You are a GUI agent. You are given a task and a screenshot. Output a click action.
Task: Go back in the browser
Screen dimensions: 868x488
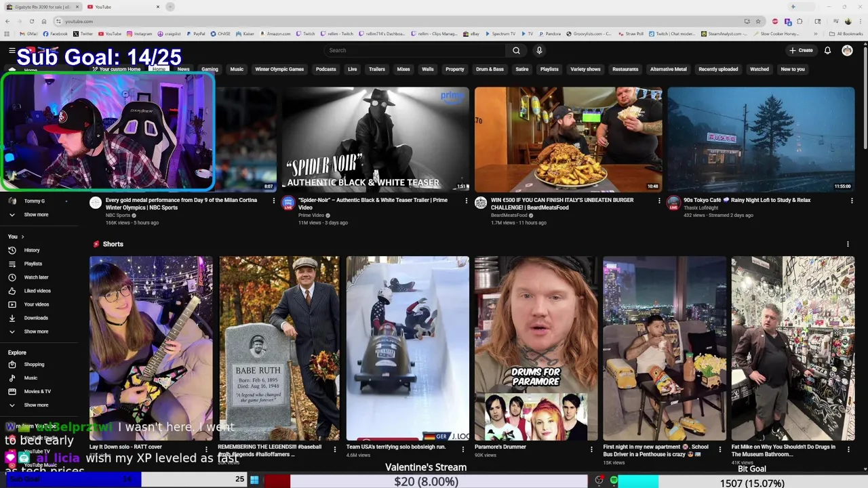7,21
